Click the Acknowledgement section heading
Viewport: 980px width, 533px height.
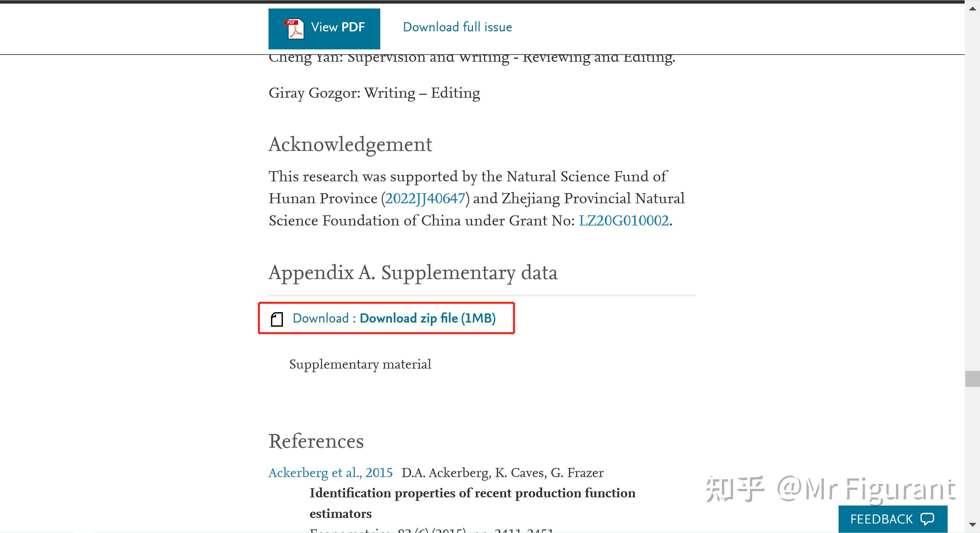coord(350,144)
